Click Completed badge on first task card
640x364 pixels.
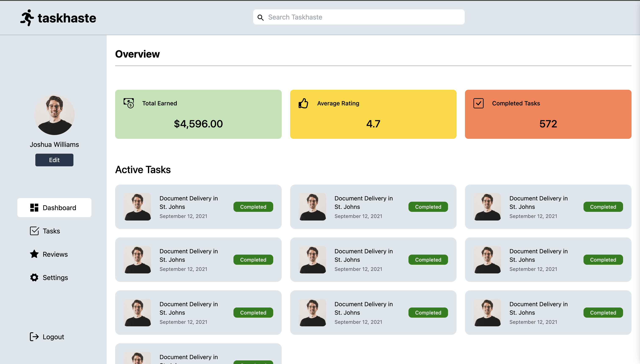point(253,207)
